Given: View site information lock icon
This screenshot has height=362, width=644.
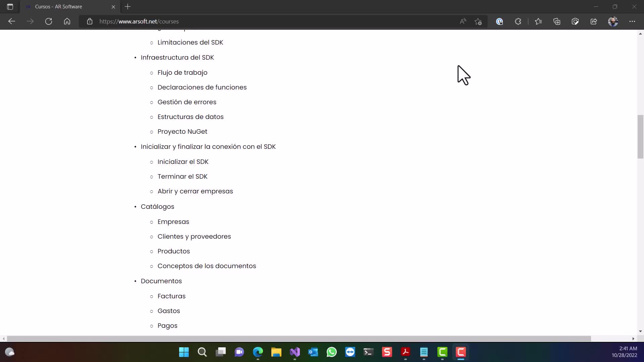Looking at the screenshot, I should [90, 21].
